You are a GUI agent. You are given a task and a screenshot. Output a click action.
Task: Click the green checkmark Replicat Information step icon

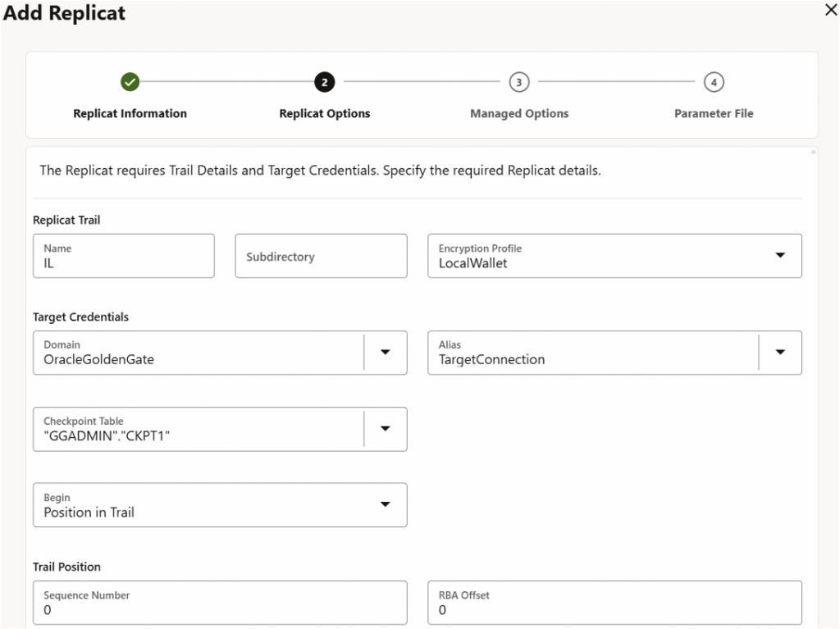[x=130, y=82]
